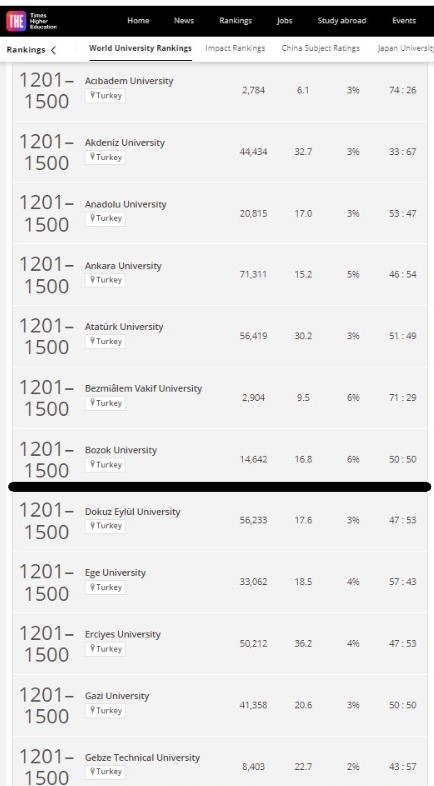This screenshot has height=786, width=434.
Task: Switch to China Subject Ratings tab
Action: click(x=321, y=48)
